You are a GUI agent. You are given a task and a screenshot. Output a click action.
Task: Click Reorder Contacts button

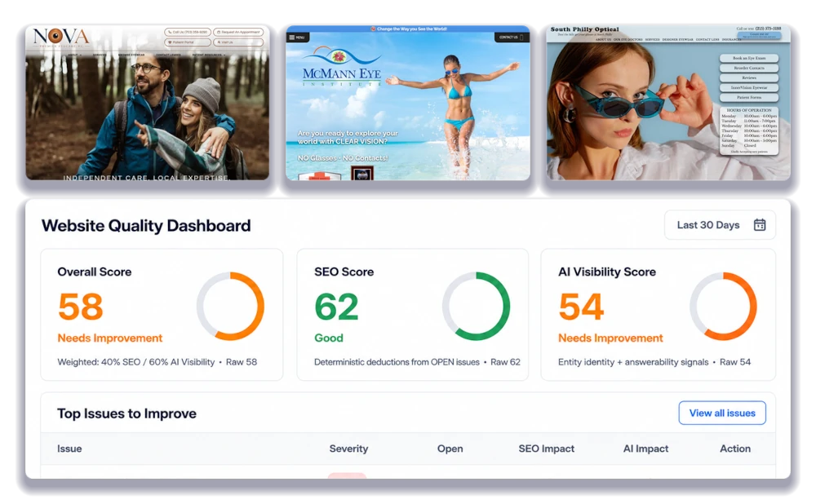tap(749, 69)
